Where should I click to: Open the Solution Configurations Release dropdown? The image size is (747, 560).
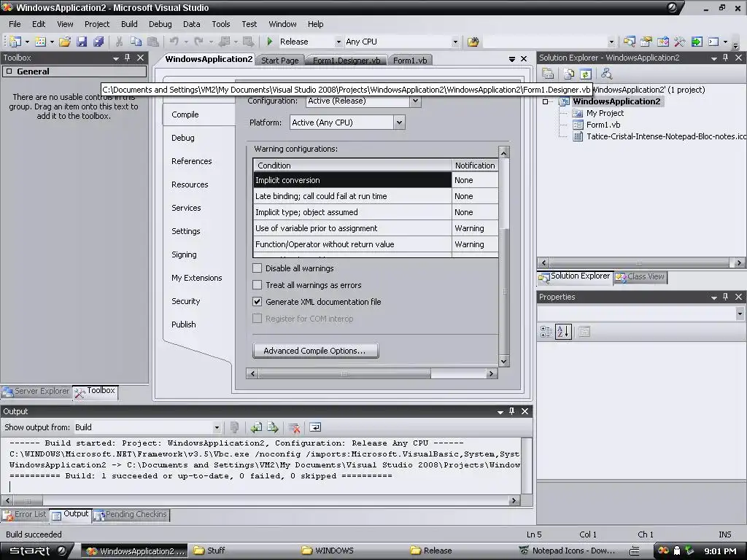tap(338, 42)
